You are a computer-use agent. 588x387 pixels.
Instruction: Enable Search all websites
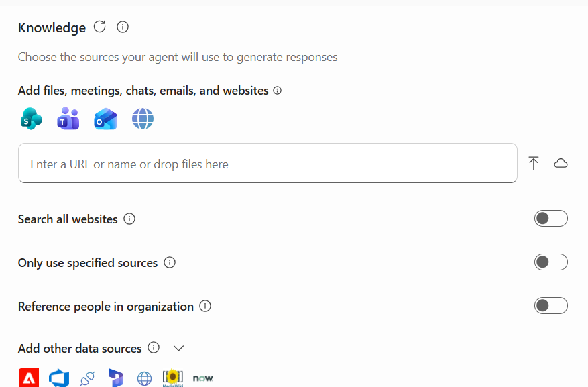pos(550,218)
